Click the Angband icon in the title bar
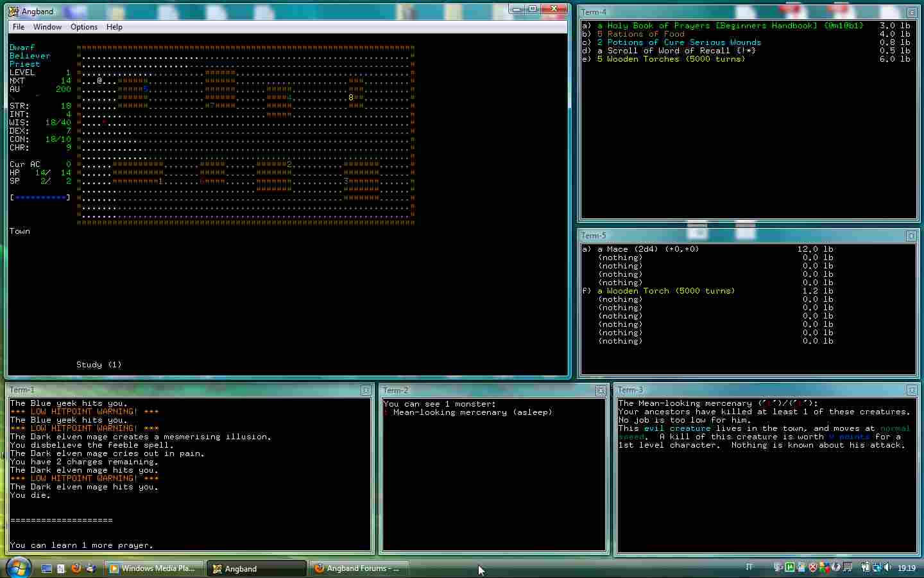This screenshot has height=578, width=924. 13,11
